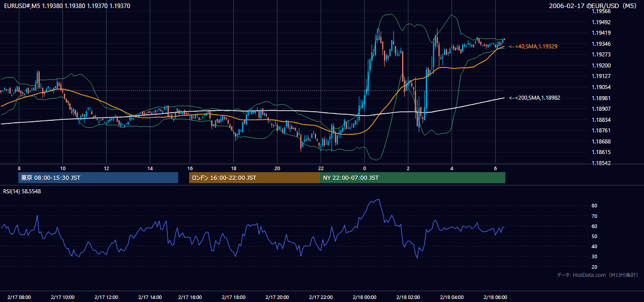Click RSI scale value 30
Viewport: 644px width, 302px height.
click(595, 257)
